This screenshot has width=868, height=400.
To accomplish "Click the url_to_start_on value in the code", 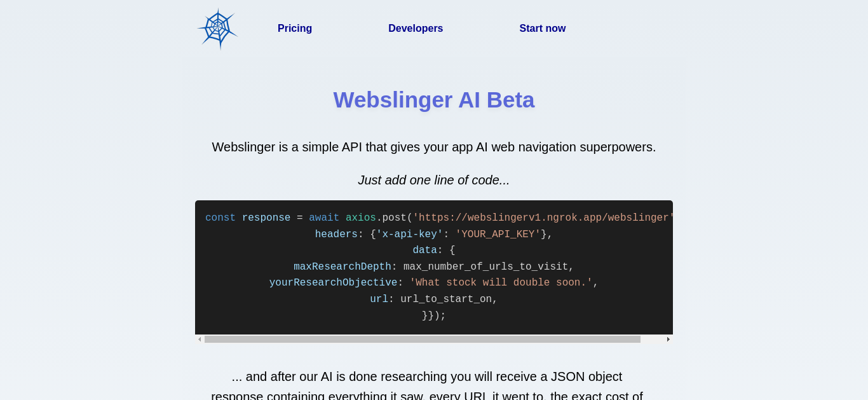I will coord(446,300).
